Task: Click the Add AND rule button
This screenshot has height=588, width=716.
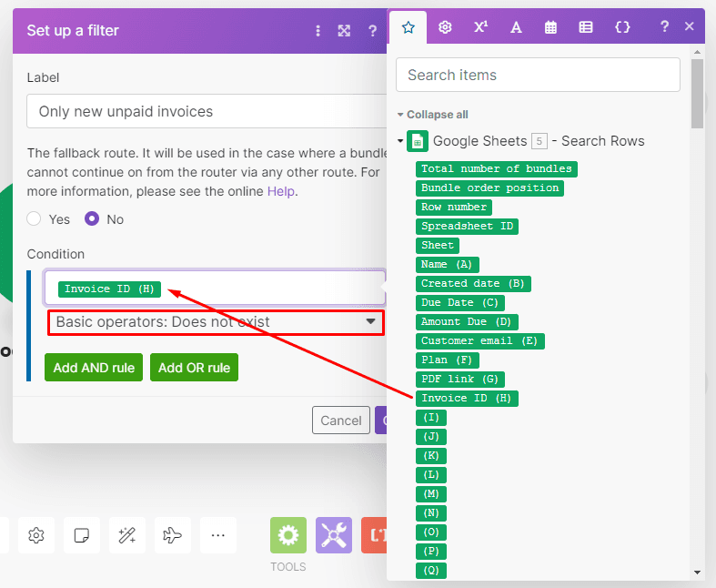Action: [x=94, y=368]
